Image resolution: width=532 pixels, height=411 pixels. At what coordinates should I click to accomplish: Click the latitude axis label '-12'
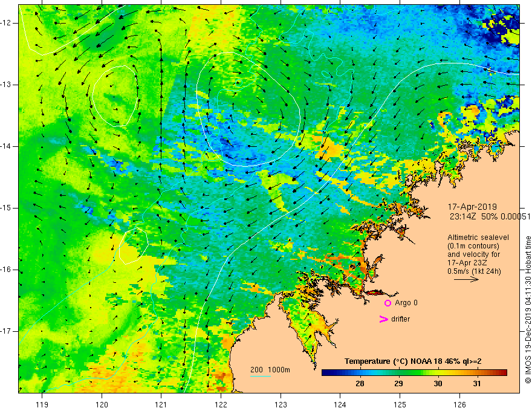pyautogui.click(x=7, y=23)
